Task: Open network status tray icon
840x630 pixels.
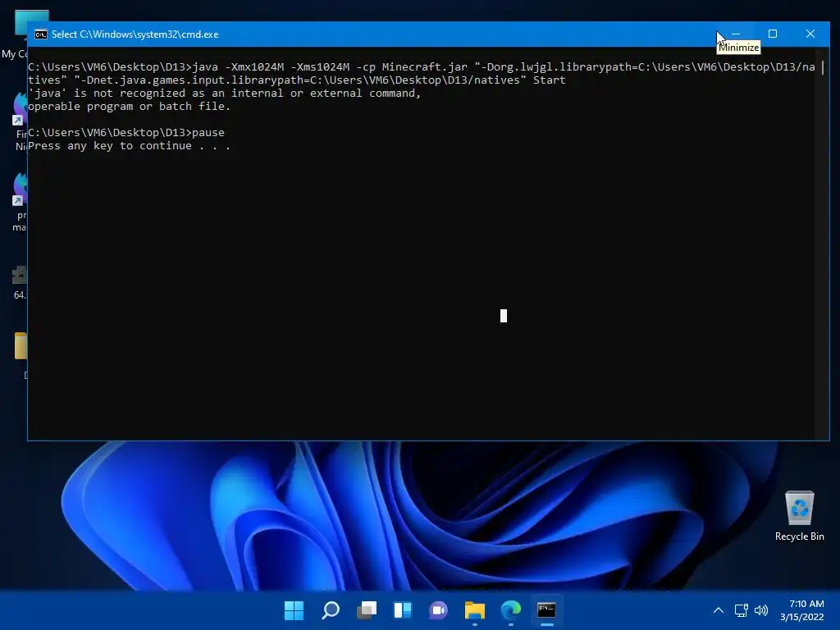Action: click(x=741, y=610)
